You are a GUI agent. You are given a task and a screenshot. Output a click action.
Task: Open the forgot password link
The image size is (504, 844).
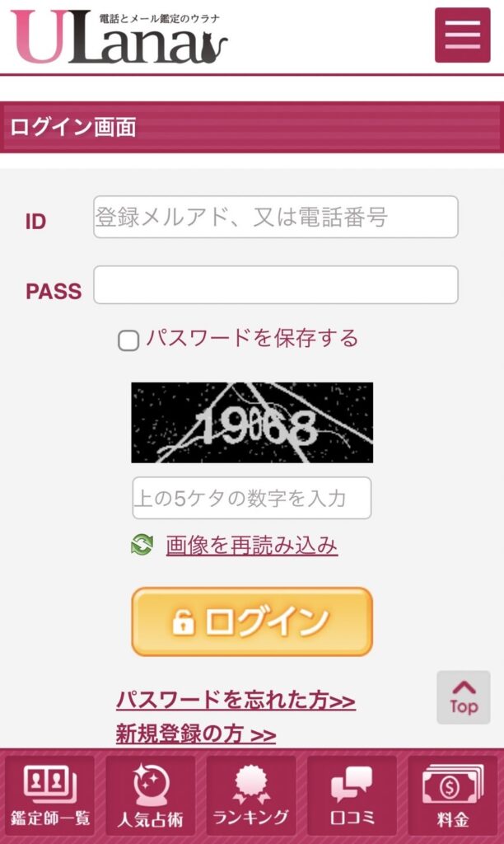[236, 701]
